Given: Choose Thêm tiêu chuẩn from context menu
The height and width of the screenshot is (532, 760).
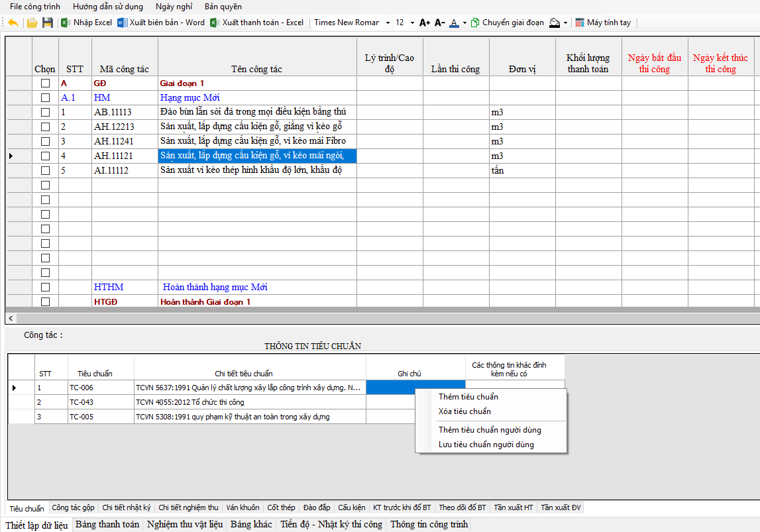Looking at the screenshot, I should [468, 397].
